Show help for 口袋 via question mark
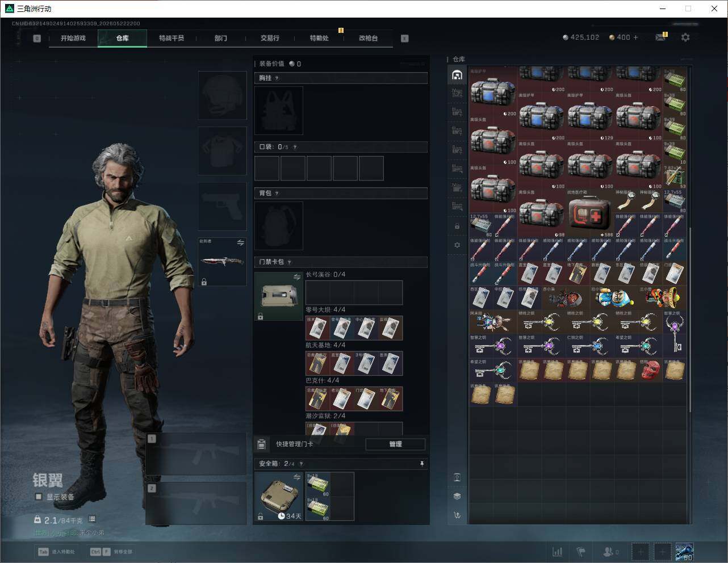 295,147
